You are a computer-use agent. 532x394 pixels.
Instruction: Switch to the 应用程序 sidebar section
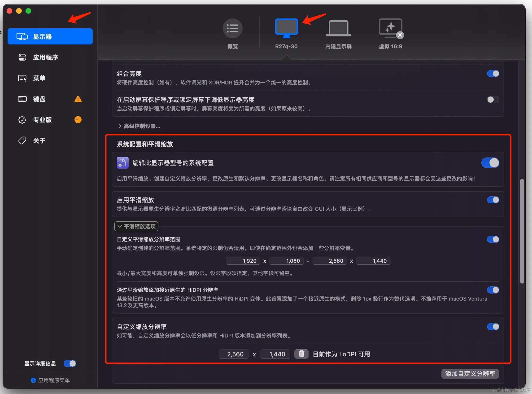point(45,57)
